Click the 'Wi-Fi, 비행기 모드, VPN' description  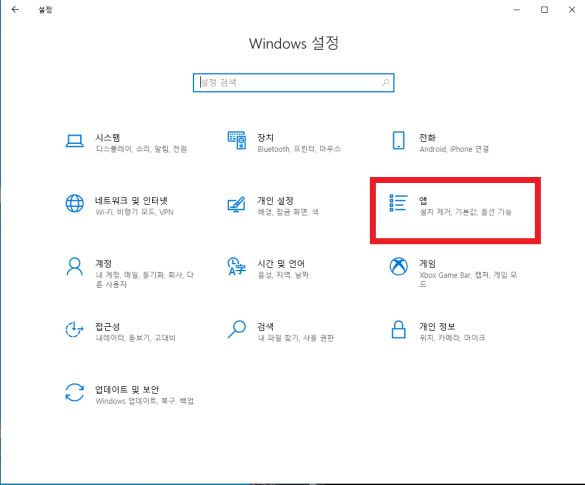point(134,212)
